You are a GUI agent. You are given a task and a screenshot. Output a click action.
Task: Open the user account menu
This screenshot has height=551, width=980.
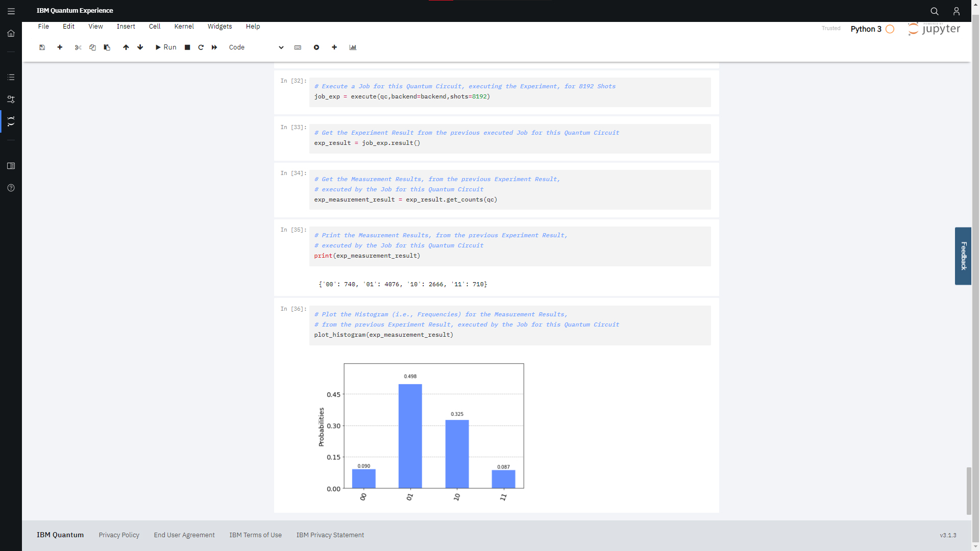[957, 11]
